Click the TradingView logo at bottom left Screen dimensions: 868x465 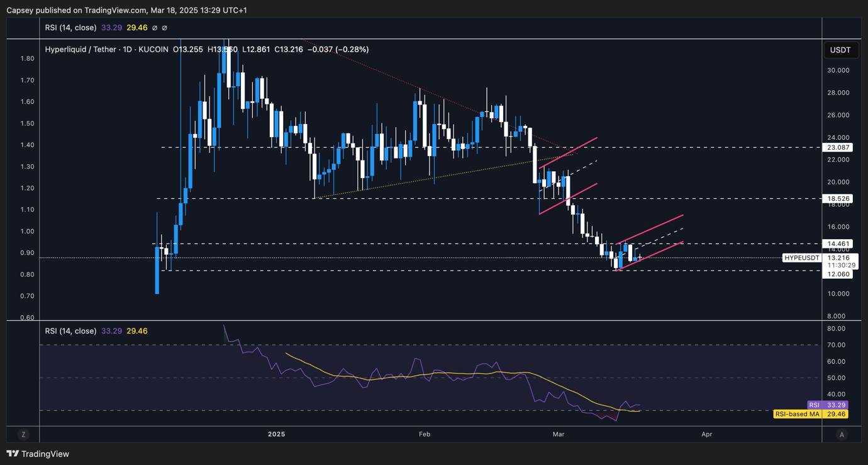[38, 454]
